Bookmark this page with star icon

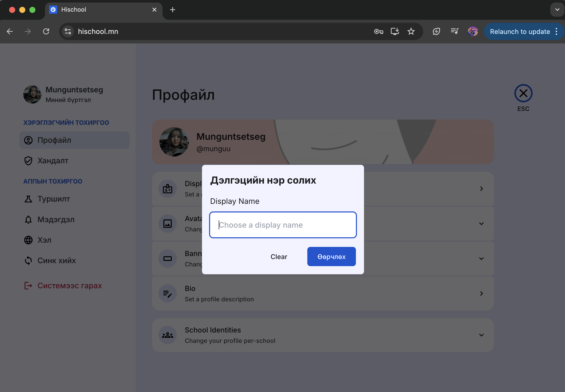[x=411, y=31]
